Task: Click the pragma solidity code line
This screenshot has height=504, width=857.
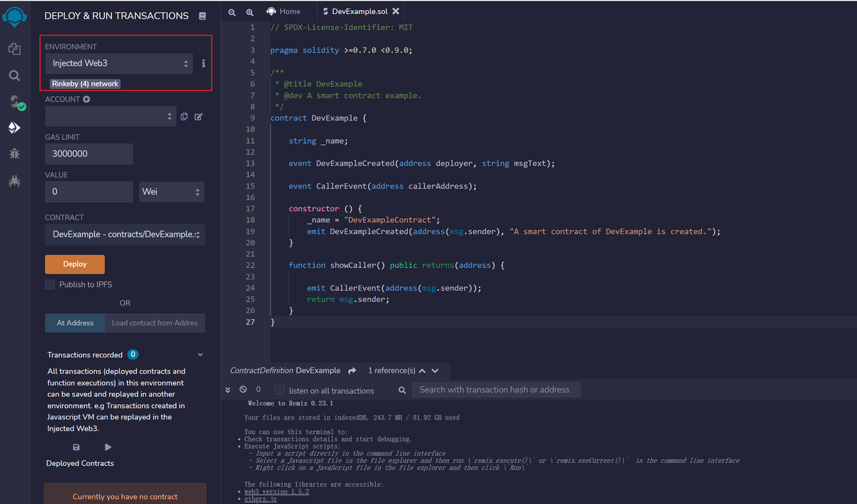Action: (341, 50)
